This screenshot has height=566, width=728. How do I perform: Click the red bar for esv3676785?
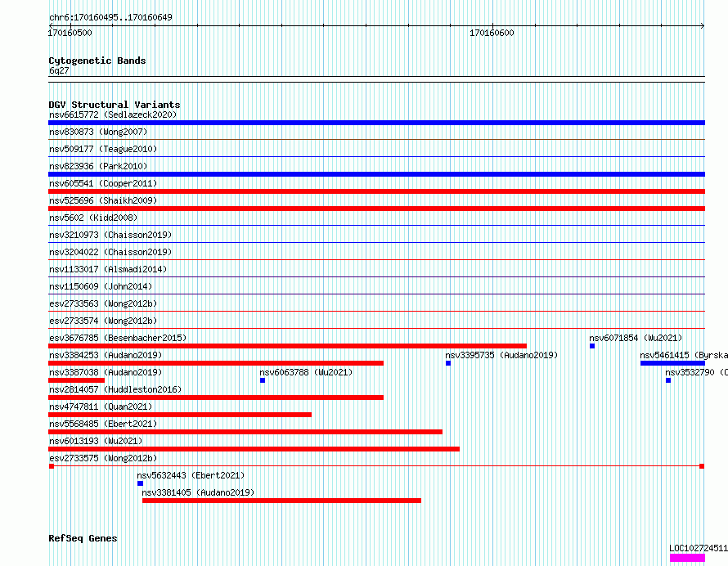coord(287,346)
